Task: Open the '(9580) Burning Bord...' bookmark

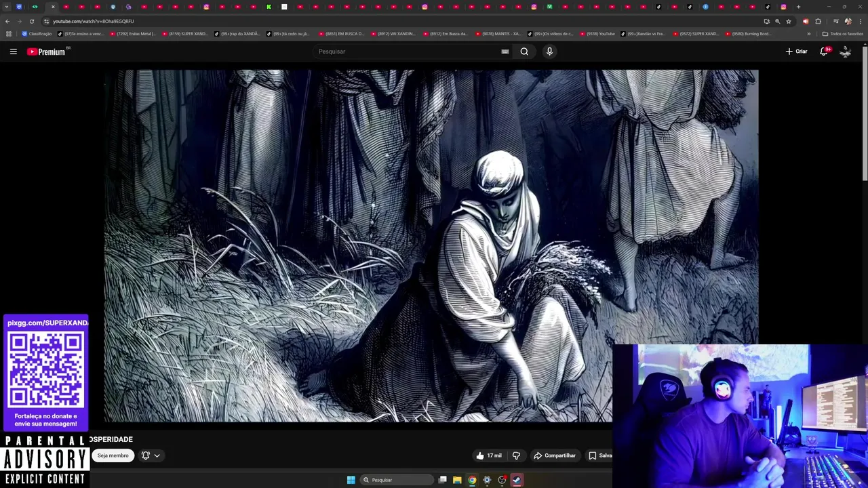Action: pyautogui.click(x=748, y=34)
